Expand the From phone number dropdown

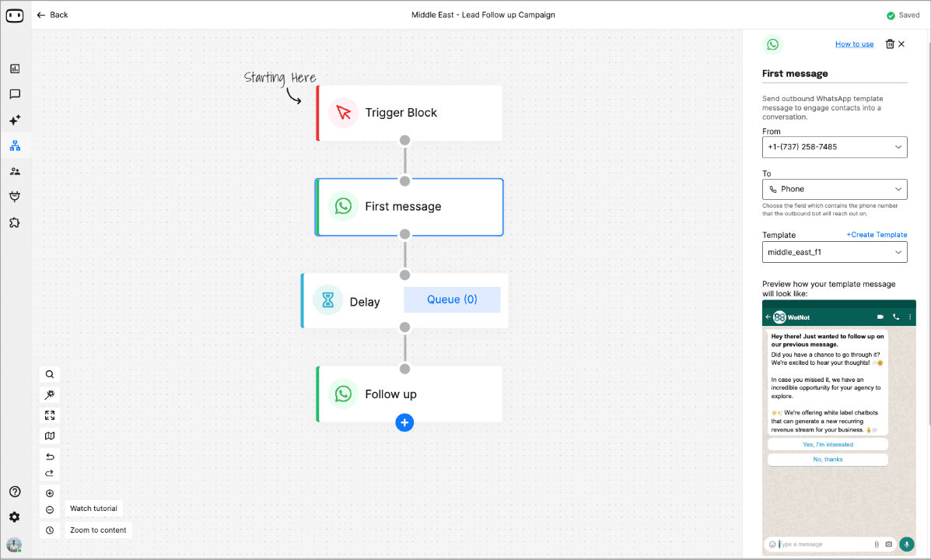[835, 147]
